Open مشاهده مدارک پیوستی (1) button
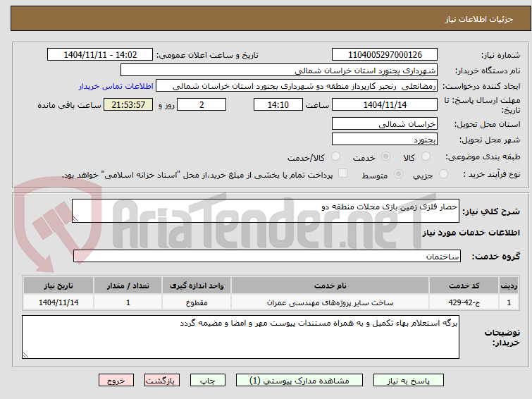Viewport: 532px width, 399px height. click(299, 381)
